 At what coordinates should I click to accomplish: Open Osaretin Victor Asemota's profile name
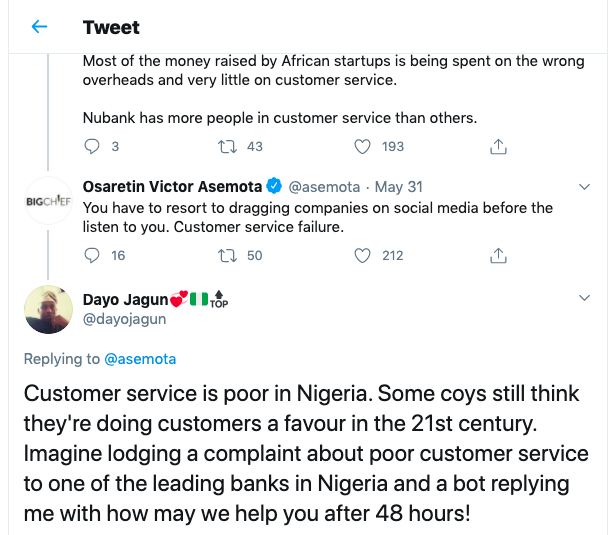coord(172,187)
